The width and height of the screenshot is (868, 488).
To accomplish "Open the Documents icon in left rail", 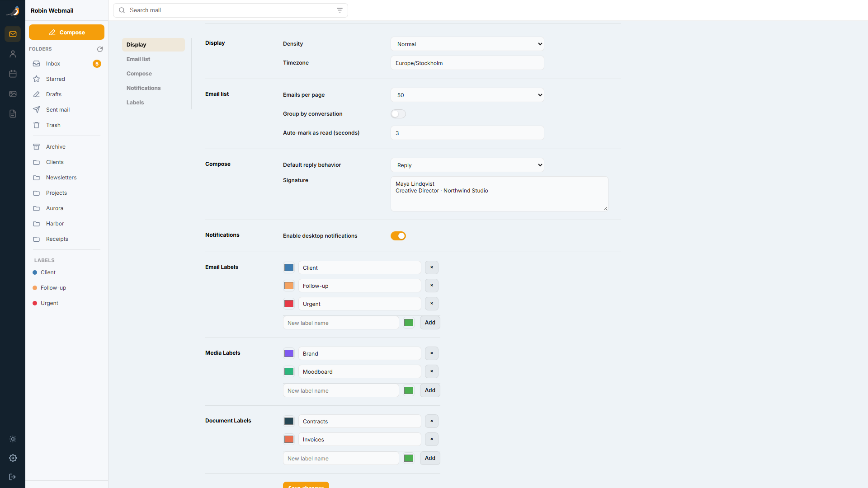I will (13, 113).
